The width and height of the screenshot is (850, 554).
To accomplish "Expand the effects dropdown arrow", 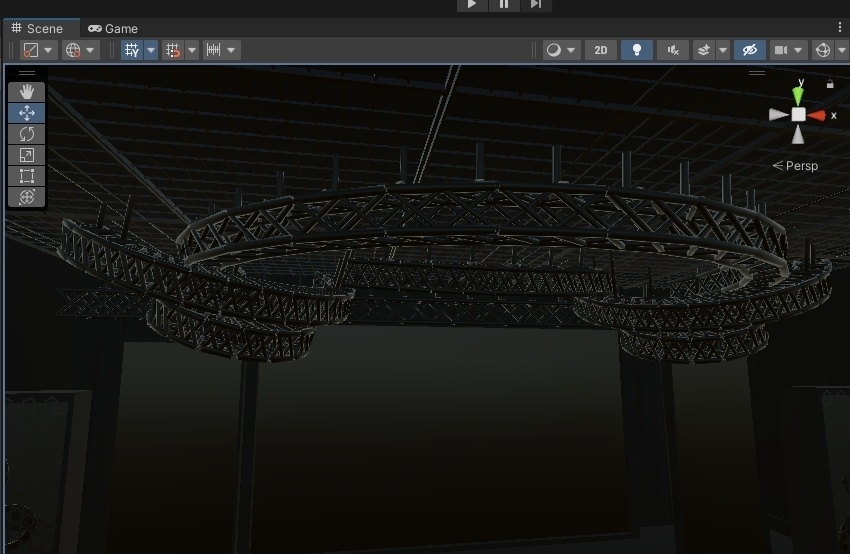I will pos(723,50).
